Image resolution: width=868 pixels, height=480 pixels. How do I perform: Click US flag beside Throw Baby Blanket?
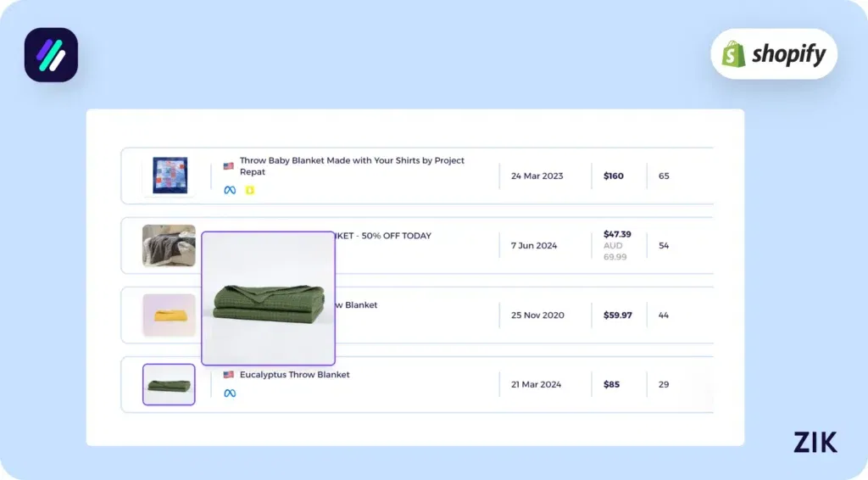pos(229,161)
